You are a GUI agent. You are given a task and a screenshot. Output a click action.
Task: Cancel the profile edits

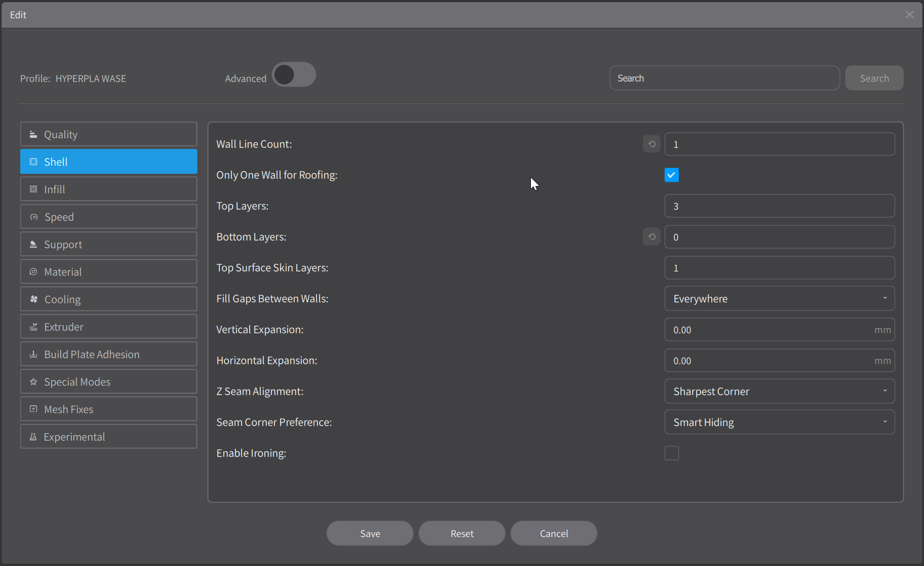point(554,533)
